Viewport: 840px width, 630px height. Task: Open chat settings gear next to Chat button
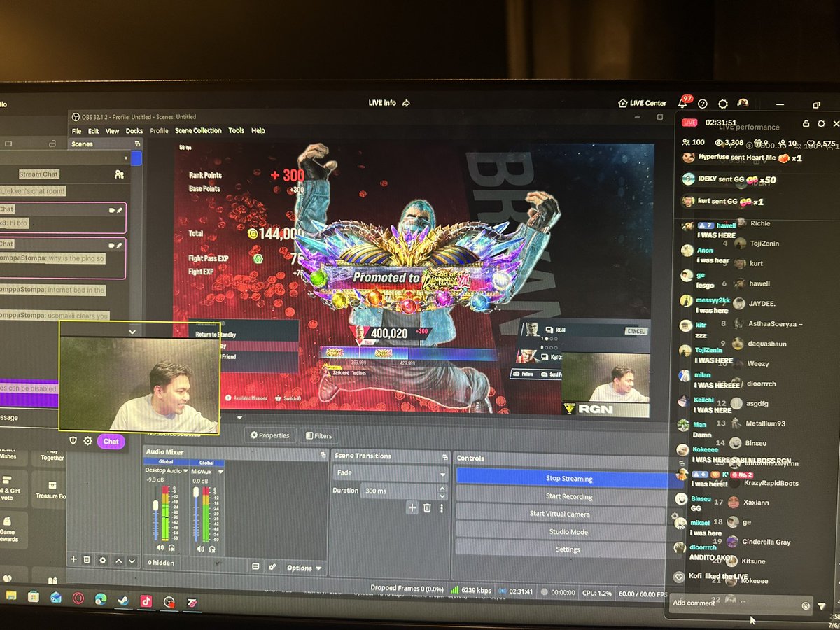(87, 441)
